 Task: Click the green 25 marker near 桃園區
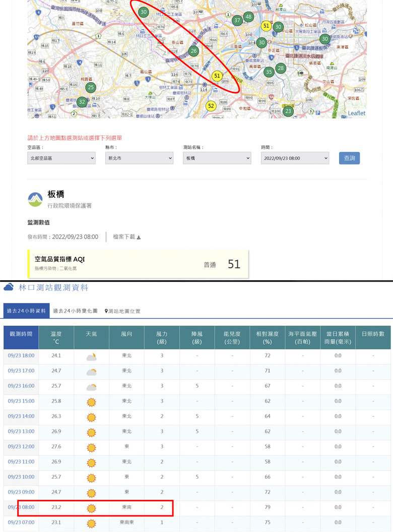point(90,88)
